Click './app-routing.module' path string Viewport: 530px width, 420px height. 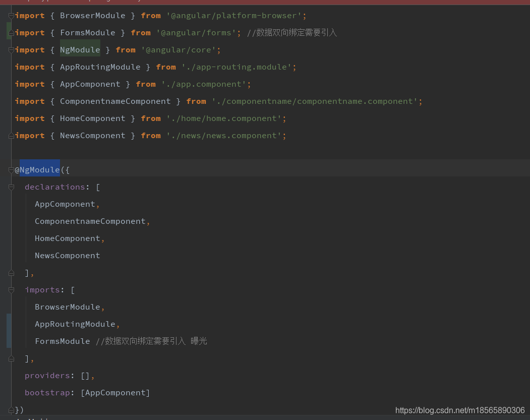tap(237, 67)
